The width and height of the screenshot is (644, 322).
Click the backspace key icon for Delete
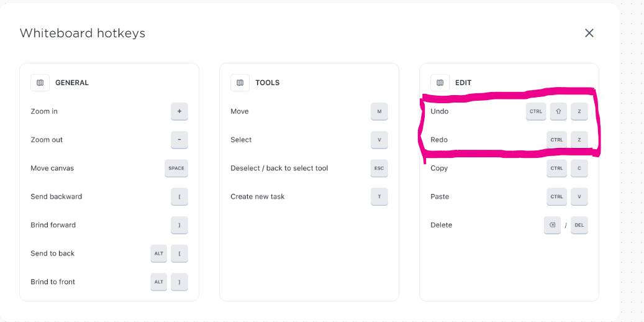(x=553, y=225)
